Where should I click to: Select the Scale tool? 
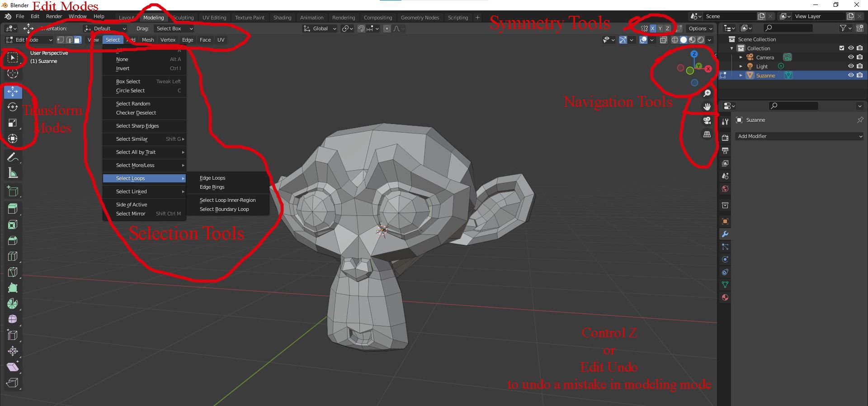[13, 123]
